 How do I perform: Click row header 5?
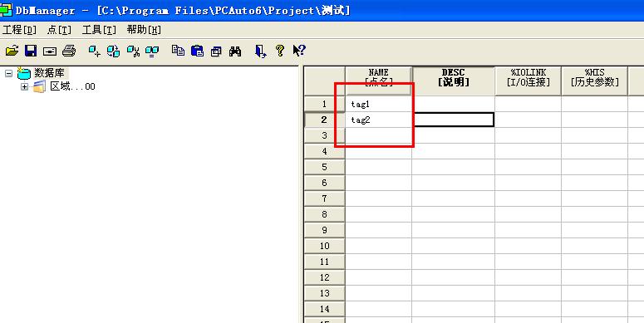[x=324, y=167]
